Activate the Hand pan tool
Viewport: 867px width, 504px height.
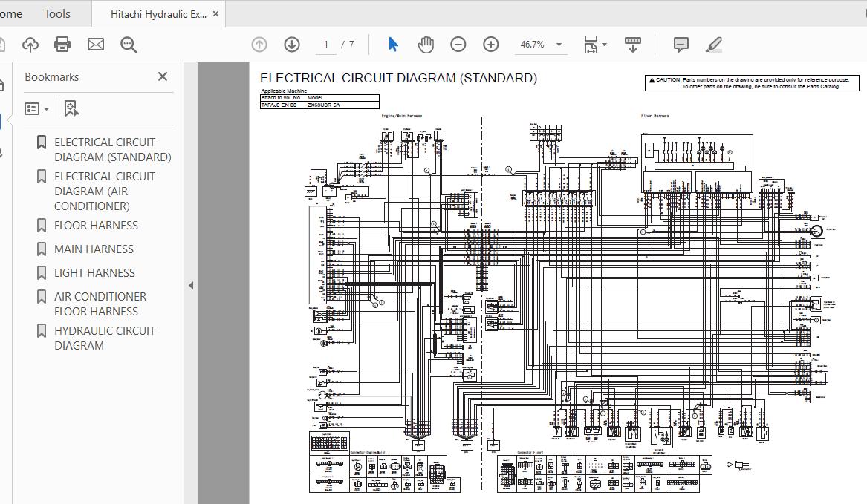tap(426, 45)
